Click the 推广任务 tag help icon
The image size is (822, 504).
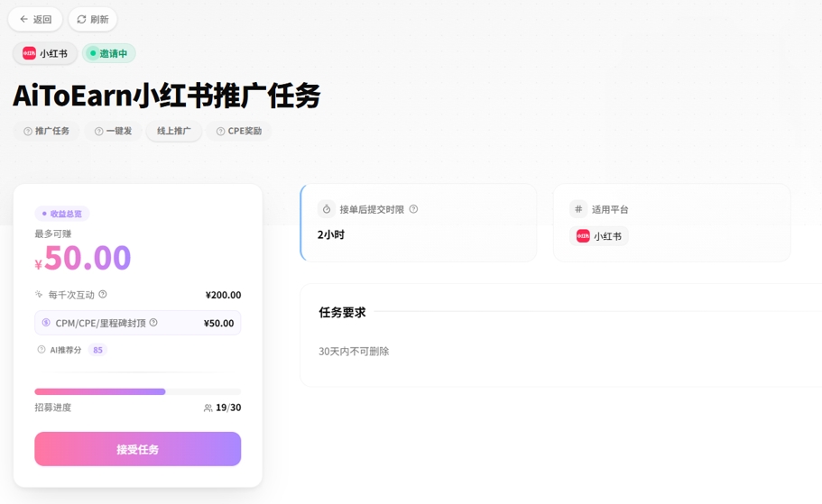pos(28,132)
